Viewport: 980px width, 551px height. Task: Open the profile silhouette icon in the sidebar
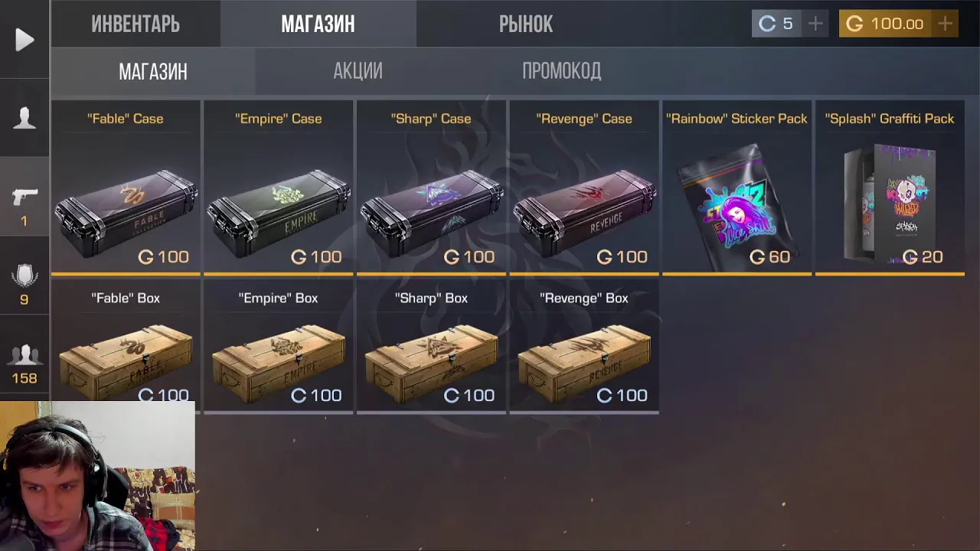click(24, 118)
